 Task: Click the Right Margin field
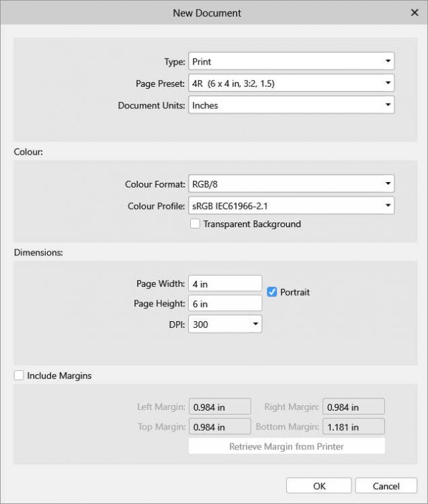353,407
